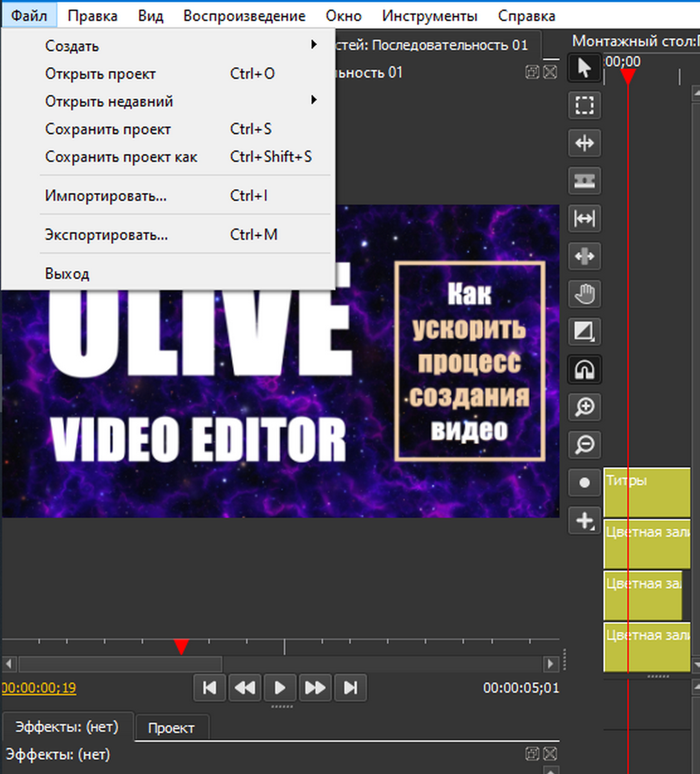Select the Pointer tool in toolbar
Image resolution: width=700 pixels, height=774 pixels.
(x=584, y=68)
